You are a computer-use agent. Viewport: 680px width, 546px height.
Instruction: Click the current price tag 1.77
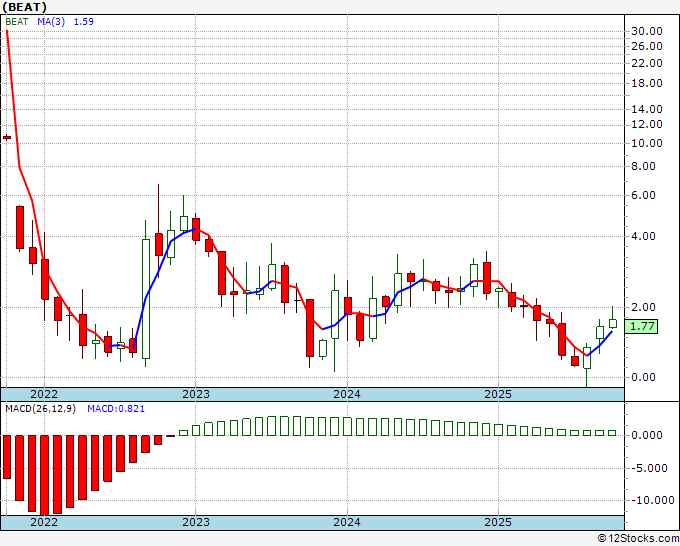641,326
